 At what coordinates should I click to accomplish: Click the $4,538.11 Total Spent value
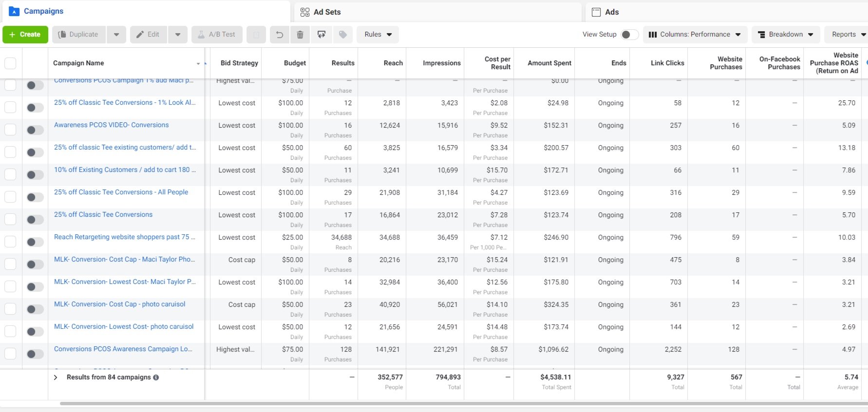[x=555, y=377]
